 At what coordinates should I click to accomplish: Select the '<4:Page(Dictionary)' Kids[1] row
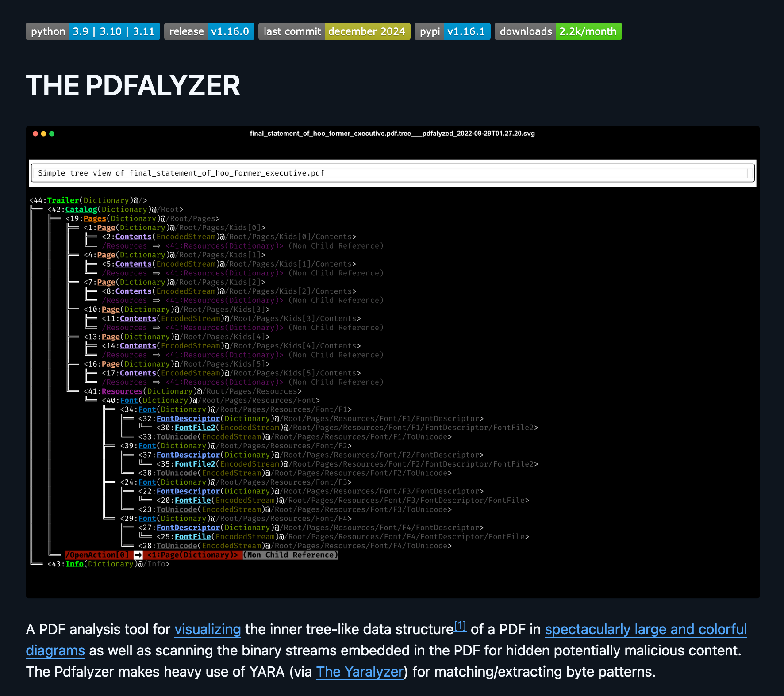(174, 255)
